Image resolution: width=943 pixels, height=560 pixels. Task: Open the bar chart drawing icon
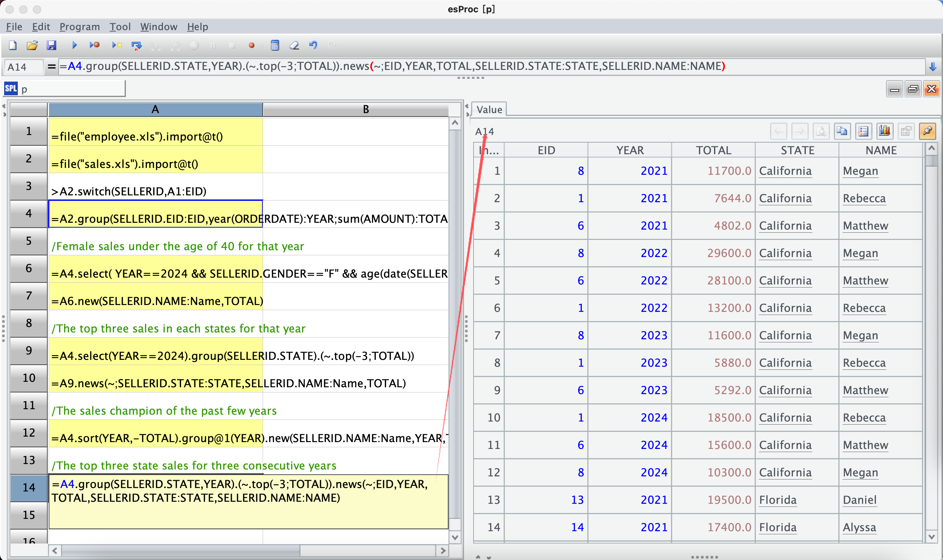(x=884, y=131)
